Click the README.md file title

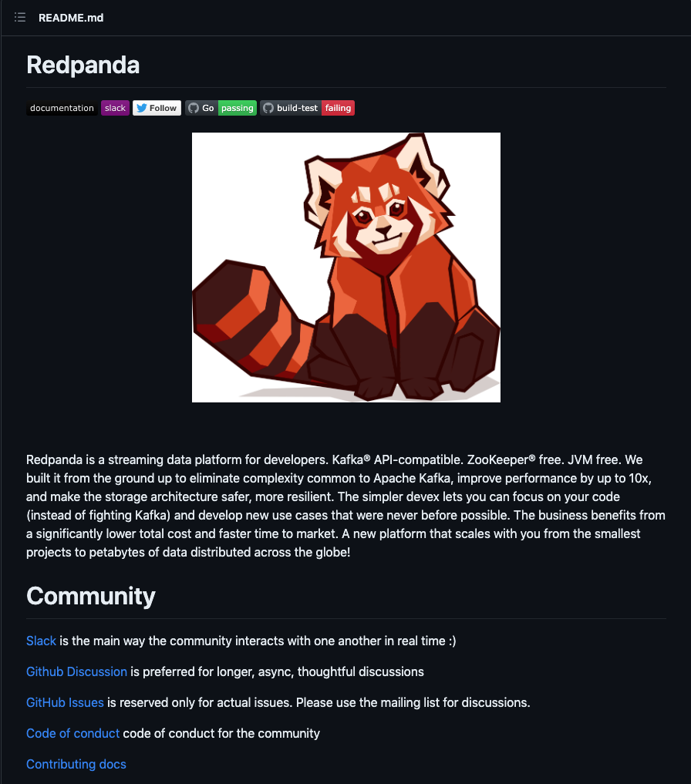pyautogui.click(x=71, y=18)
